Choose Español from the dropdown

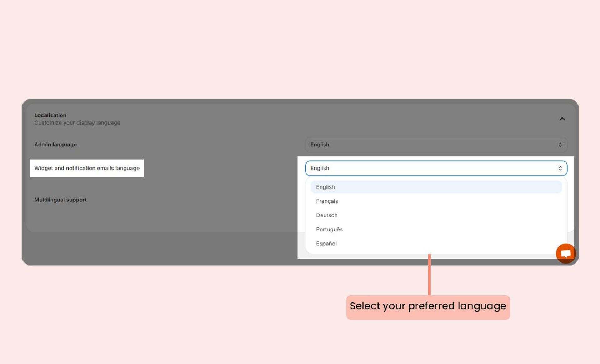326,243
